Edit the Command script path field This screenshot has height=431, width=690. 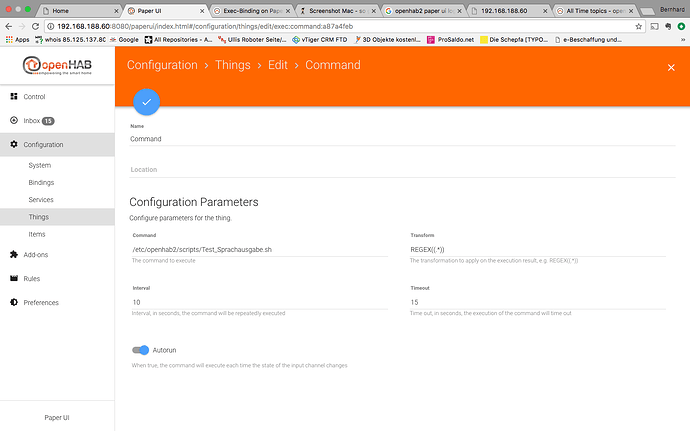pos(260,250)
